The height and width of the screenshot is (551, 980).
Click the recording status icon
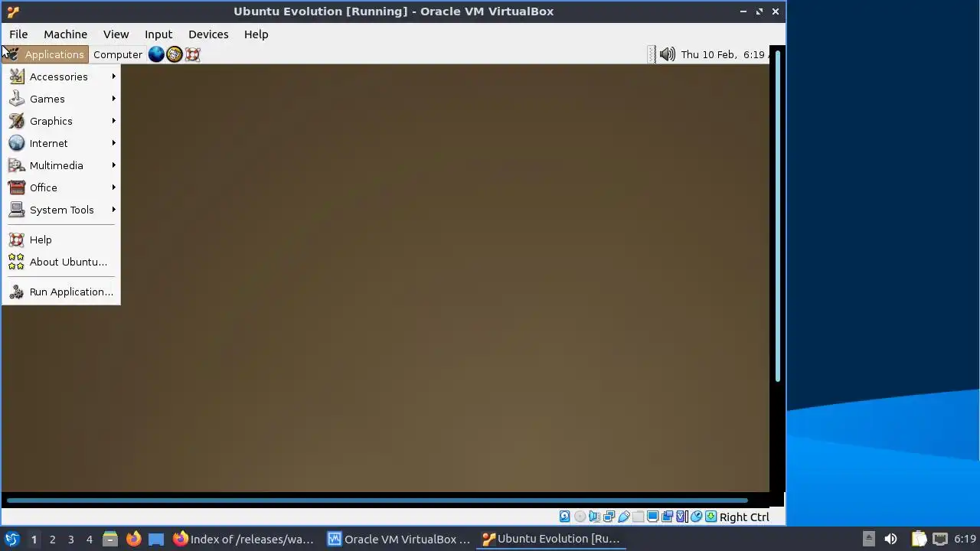(x=667, y=517)
